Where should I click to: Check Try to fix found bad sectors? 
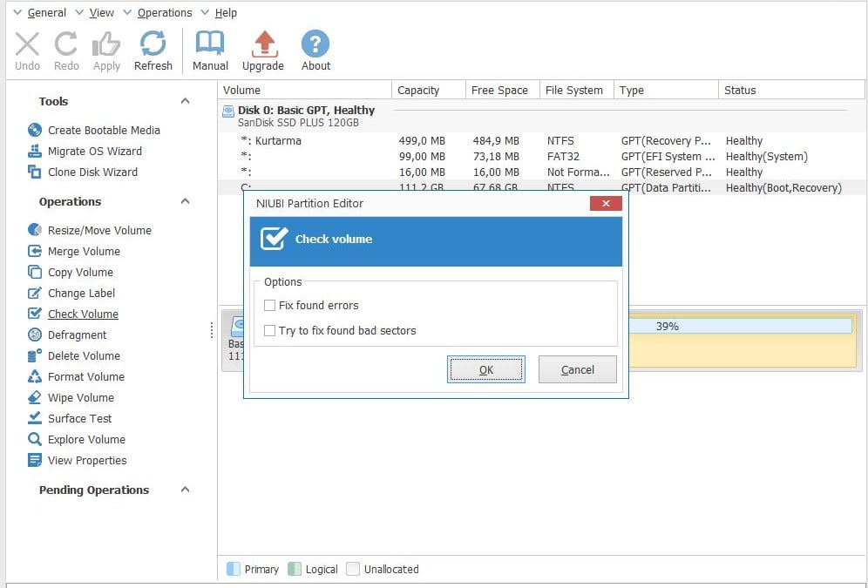point(270,331)
